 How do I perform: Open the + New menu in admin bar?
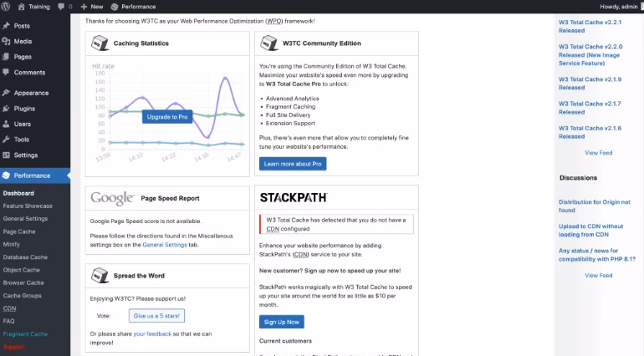click(x=92, y=6)
